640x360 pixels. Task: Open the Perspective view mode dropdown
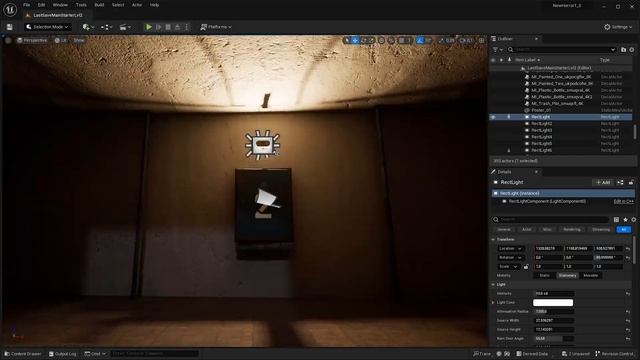[32, 40]
